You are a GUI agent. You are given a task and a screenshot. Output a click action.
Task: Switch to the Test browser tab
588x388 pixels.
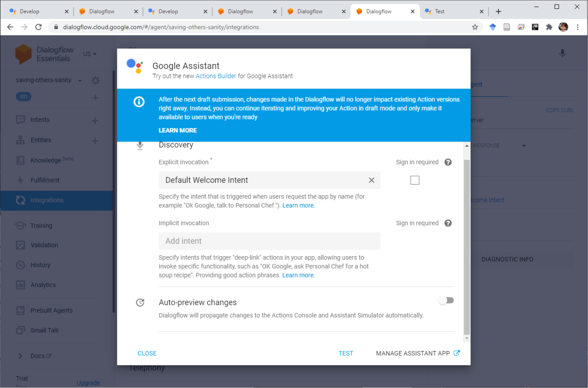[454, 11]
